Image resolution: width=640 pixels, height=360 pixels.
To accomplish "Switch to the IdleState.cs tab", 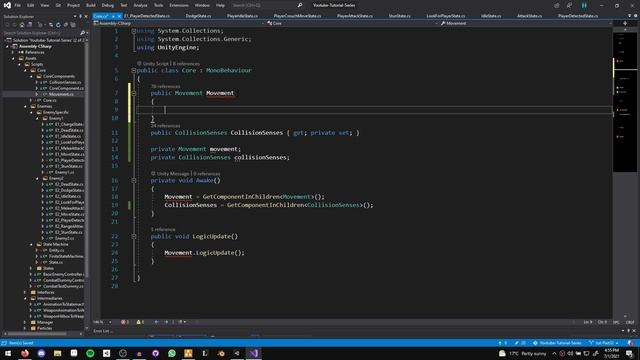I will click(x=491, y=16).
